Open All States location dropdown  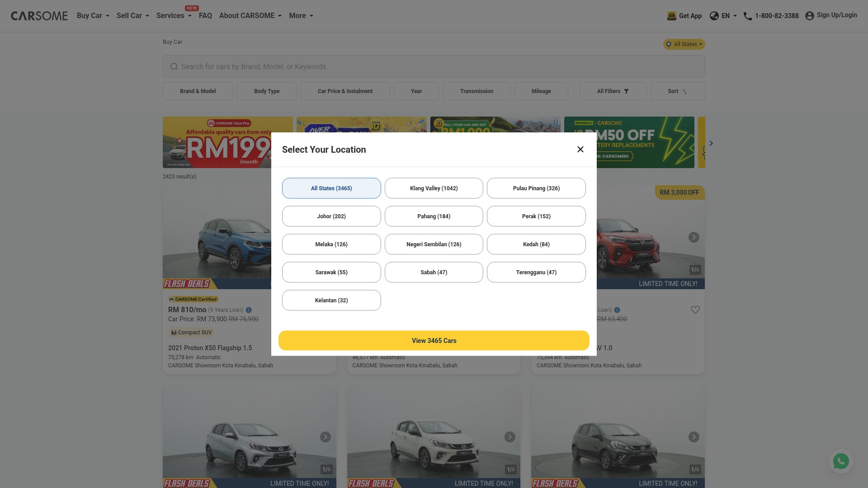(684, 44)
